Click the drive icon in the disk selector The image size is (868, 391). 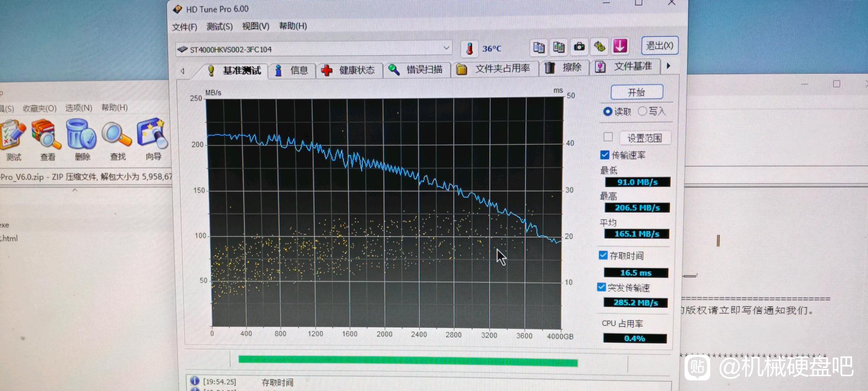pyautogui.click(x=182, y=50)
